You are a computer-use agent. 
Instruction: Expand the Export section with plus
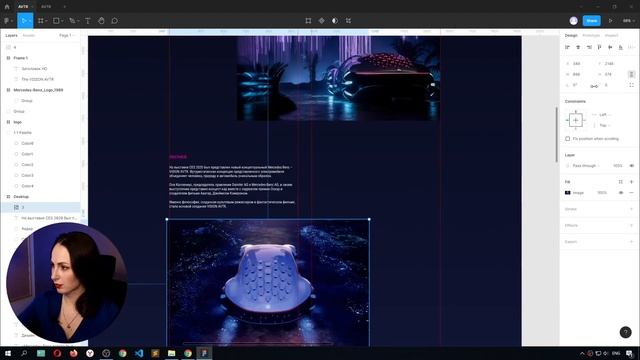pos(631,242)
